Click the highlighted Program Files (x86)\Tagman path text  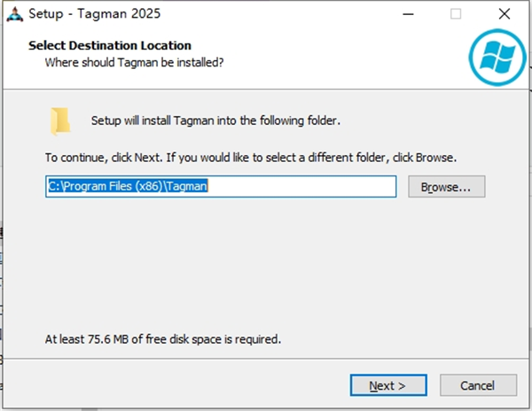[127, 187]
